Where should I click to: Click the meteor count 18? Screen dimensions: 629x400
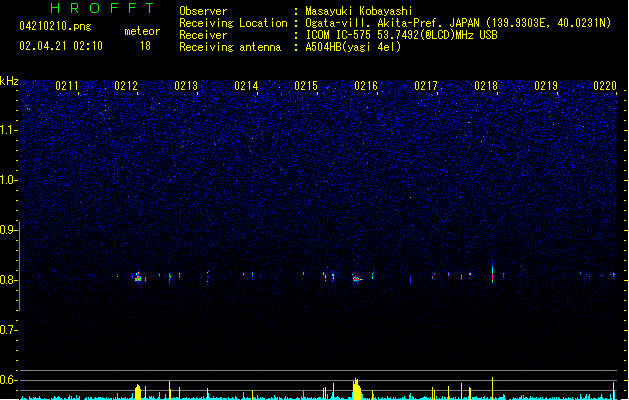point(145,46)
